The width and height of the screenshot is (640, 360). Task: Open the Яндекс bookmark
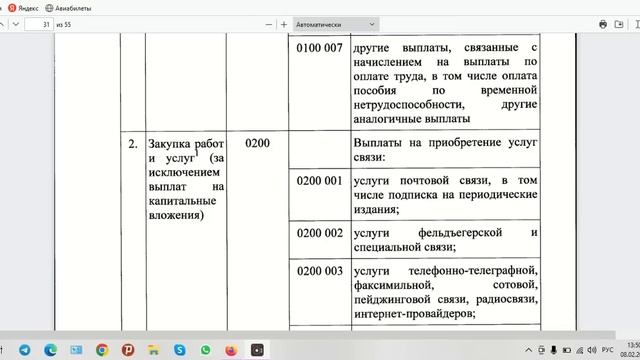[x=23, y=8]
